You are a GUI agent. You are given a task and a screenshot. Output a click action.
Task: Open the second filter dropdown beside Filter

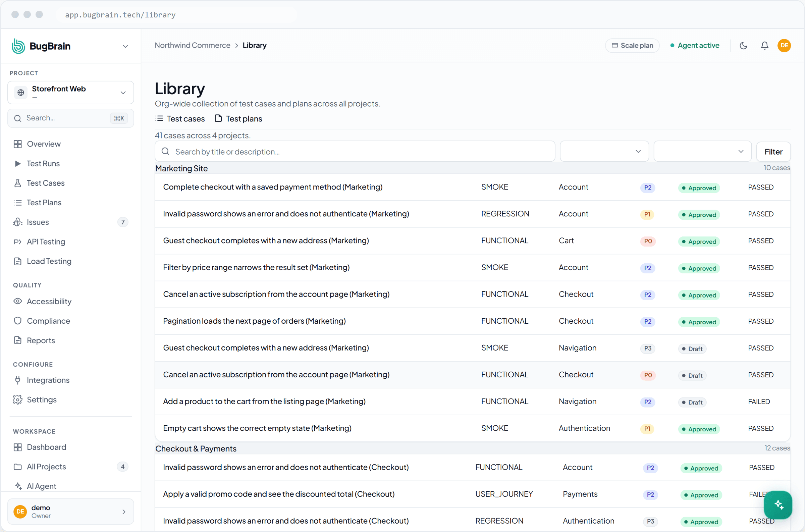coord(702,151)
